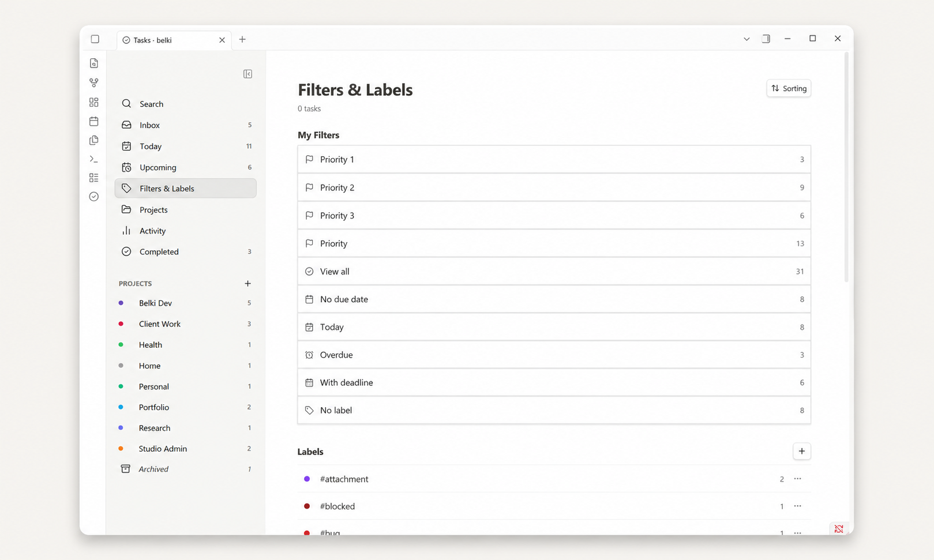The height and width of the screenshot is (560, 934).
Task: Add a new label with plus button
Action: click(802, 451)
